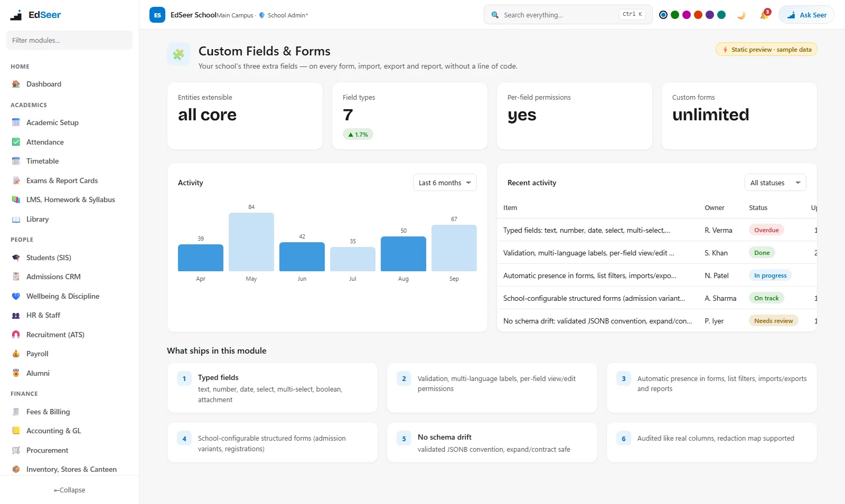
Task: Toggle dark mode moon icon
Action: coord(741,15)
